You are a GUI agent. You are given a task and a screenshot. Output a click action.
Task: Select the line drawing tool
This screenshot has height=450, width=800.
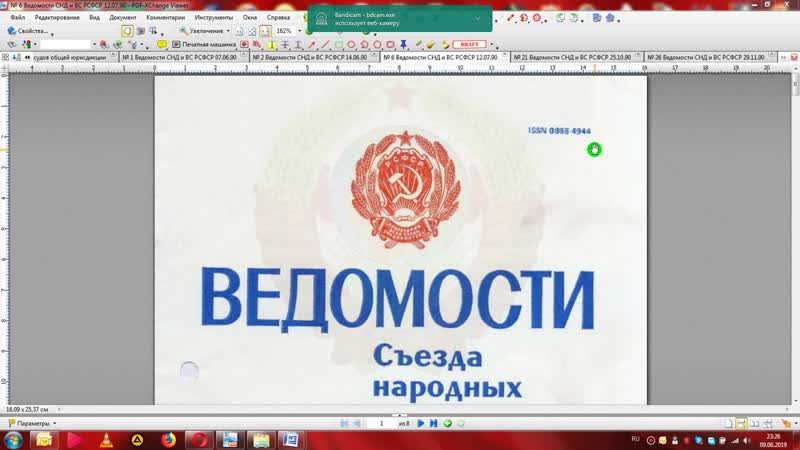[x=325, y=44]
